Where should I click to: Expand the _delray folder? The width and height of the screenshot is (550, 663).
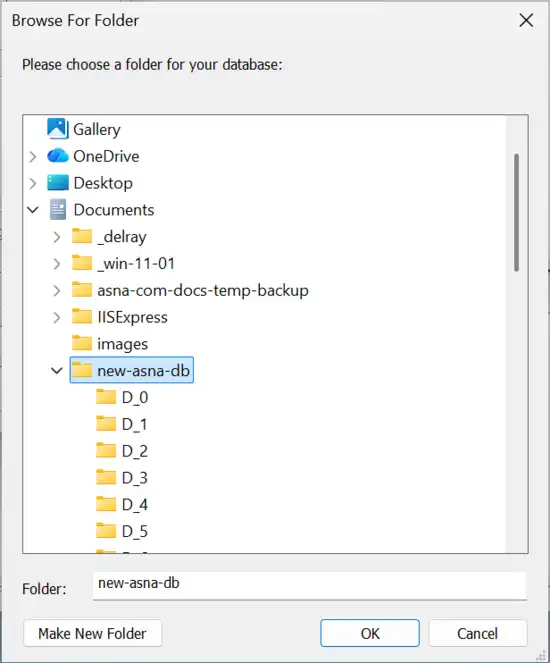coord(57,237)
